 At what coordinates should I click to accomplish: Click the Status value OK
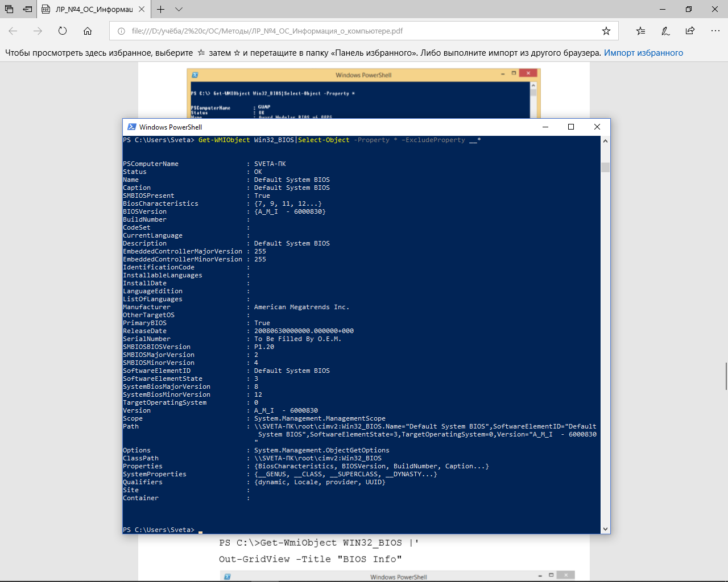258,172
